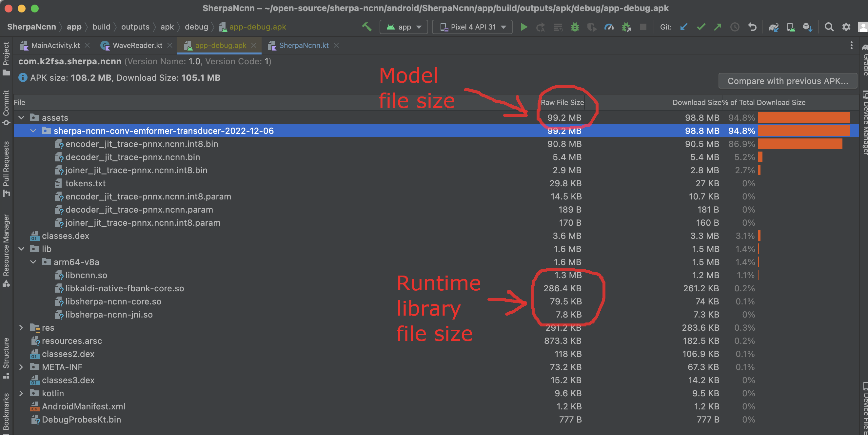Screen dimensions: 868x435
Task: Open the Project tool window
Action: click(x=6, y=59)
